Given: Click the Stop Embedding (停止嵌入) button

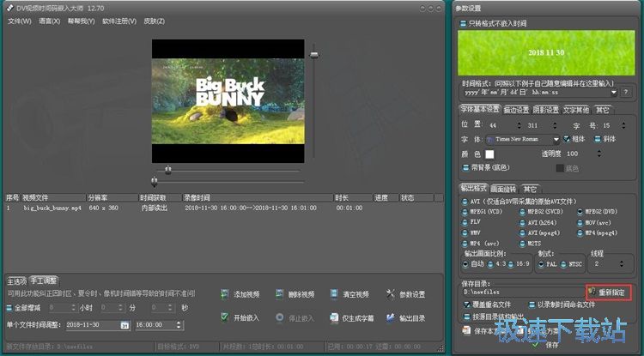Looking at the screenshot, I should click(295, 318).
